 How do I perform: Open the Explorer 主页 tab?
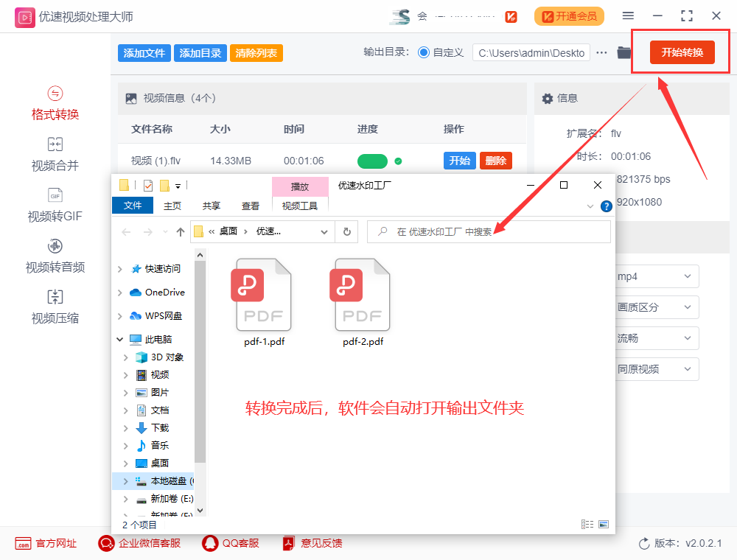(172, 206)
